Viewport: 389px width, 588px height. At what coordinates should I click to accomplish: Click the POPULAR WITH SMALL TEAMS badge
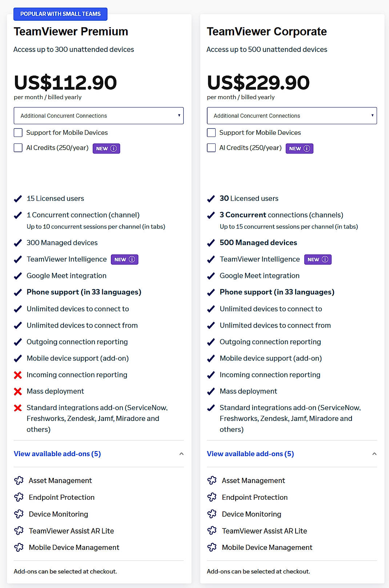(60, 14)
